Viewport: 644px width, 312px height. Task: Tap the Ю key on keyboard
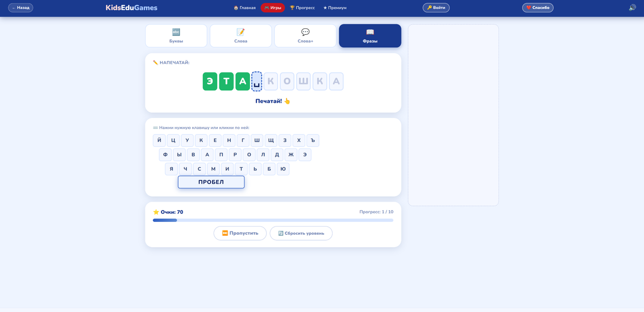click(283, 169)
